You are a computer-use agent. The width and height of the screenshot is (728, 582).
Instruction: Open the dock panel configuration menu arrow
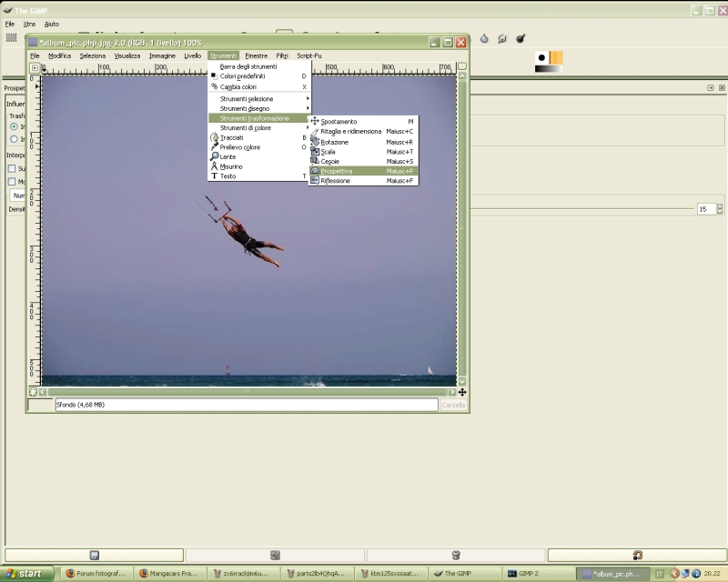tap(710, 88)
